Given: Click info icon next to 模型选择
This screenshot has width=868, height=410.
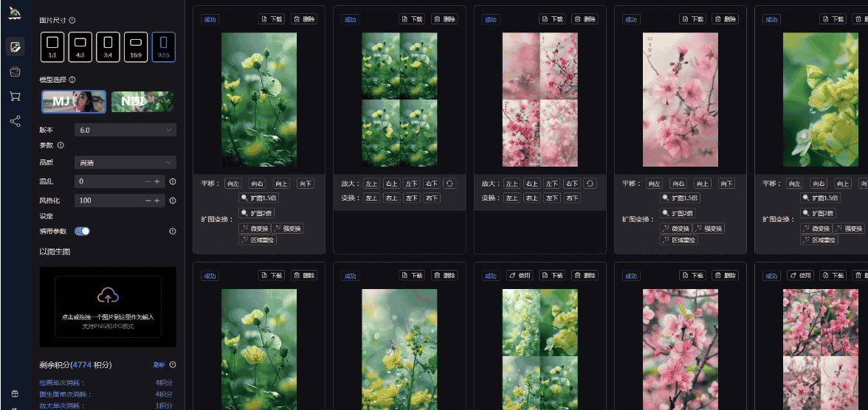Looking at the screenshot, I should [x=72, y=80].
